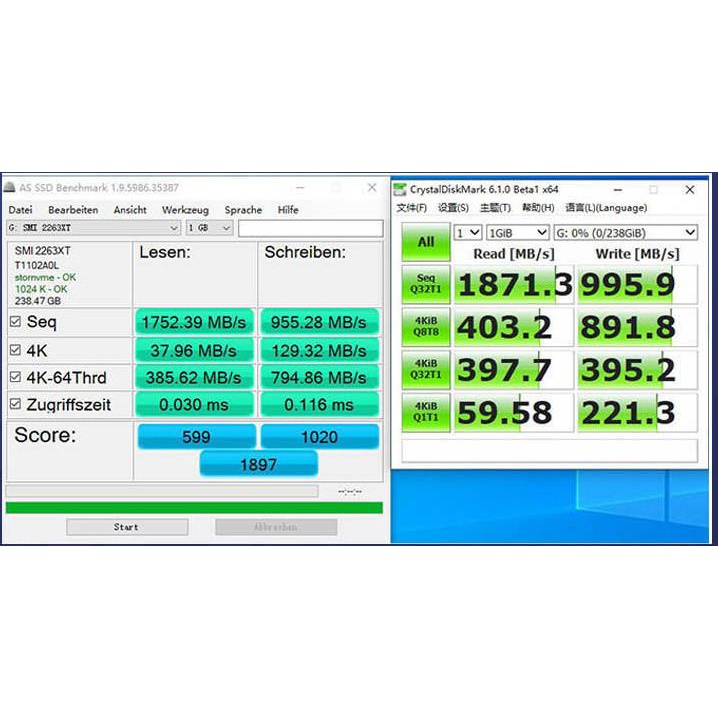
Task: Toggle the Seq test checkbox
Action: pyautogui.click(x=15, y=322)
